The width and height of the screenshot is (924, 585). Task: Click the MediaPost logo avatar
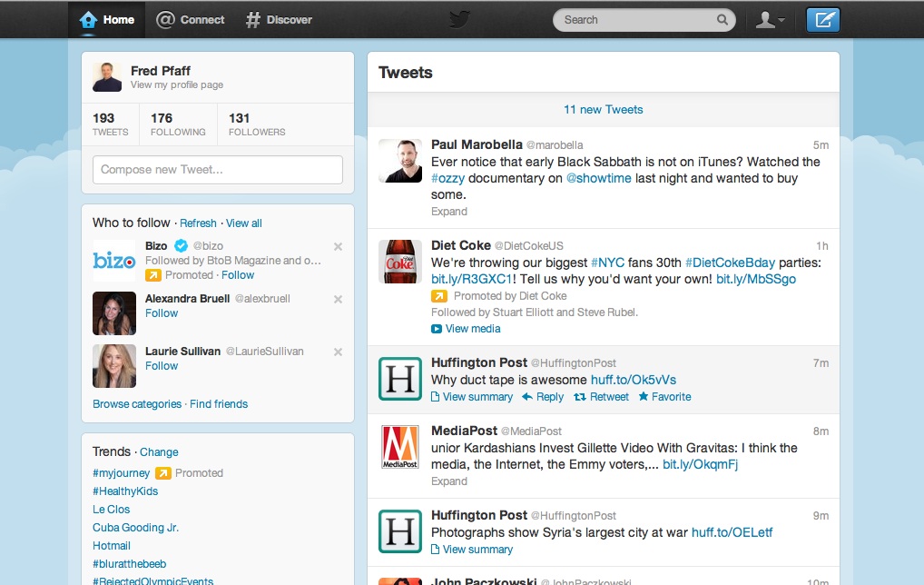point(400,446)
